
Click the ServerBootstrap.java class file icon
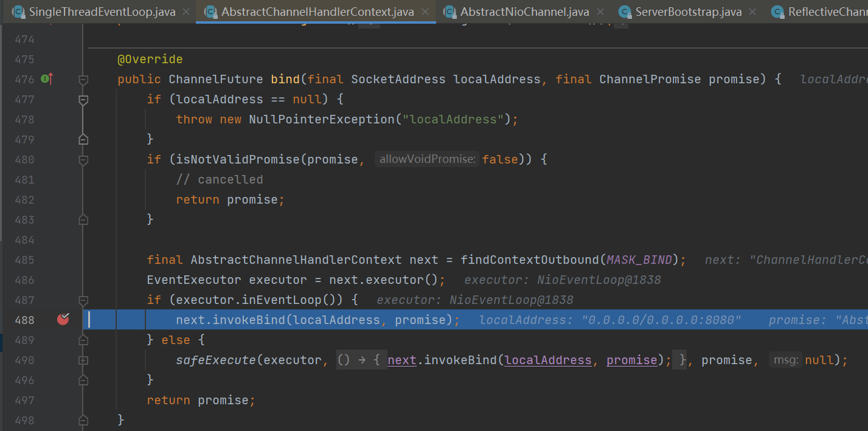[x=625, y=12]
